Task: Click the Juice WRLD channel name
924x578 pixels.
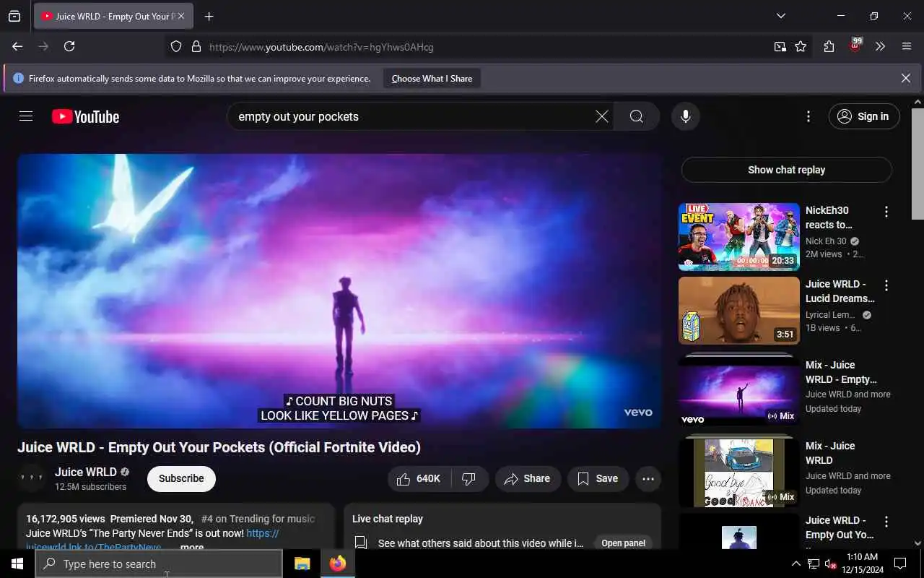Action: [85, 472]
